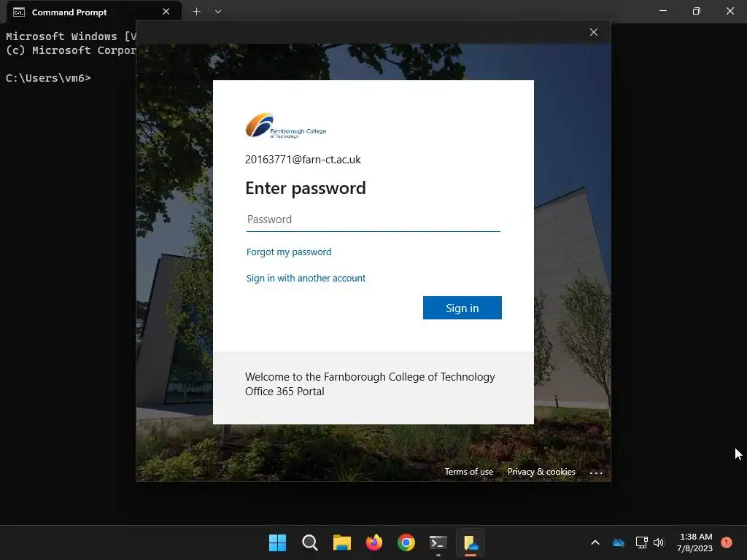Open OneDrive cloud tray icon

619,542
